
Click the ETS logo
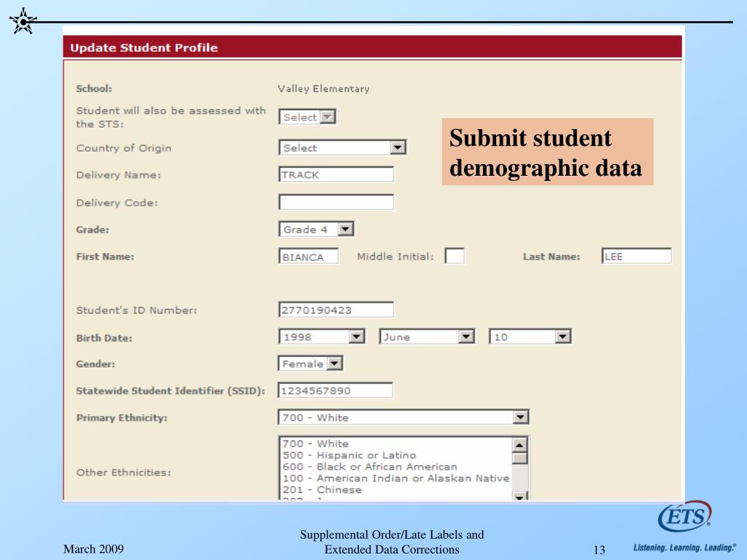[684, 516]
